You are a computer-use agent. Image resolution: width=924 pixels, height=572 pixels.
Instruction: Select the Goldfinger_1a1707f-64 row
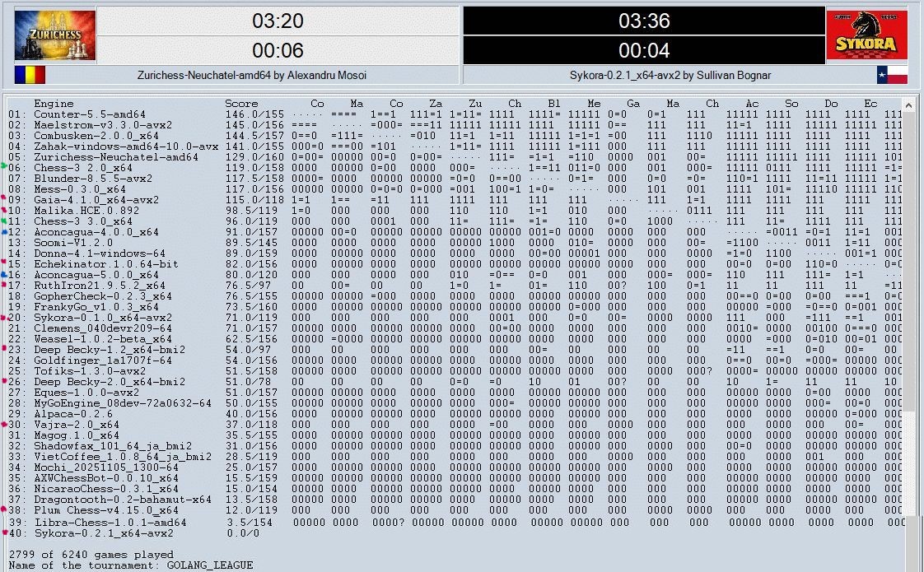(455, 360)
